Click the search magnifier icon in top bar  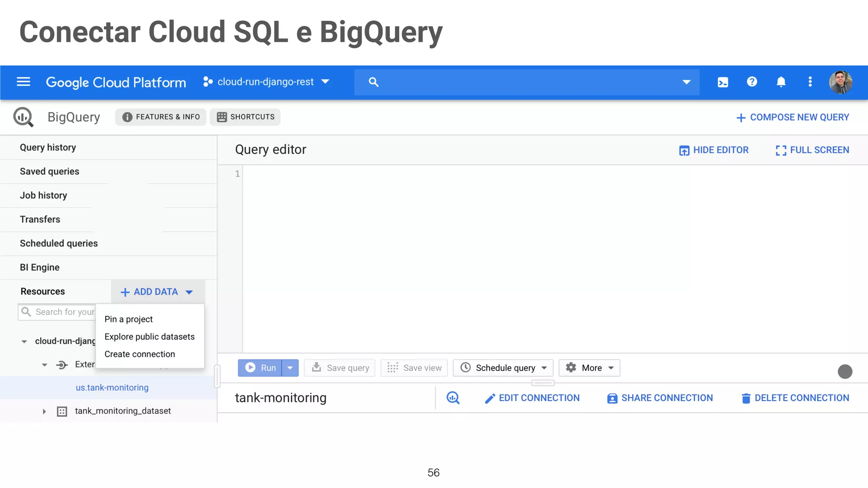373,82
